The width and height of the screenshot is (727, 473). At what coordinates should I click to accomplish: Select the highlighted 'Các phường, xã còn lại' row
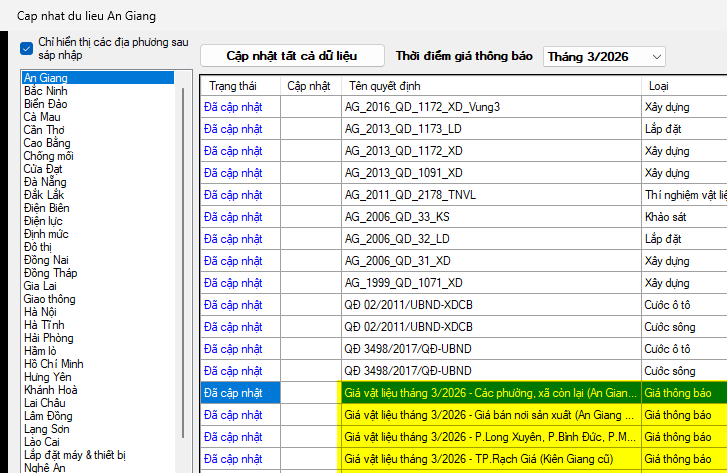489,393
